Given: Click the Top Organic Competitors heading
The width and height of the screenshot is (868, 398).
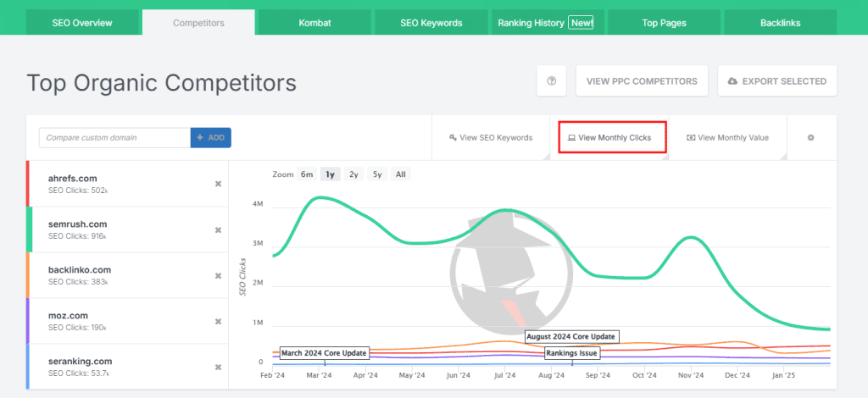Looking at the screenshot, I should pyautogui.click(x=162, y=82).
